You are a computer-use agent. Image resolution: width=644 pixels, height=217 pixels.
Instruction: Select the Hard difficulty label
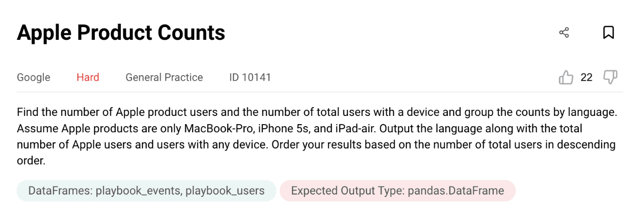point(88,78)
